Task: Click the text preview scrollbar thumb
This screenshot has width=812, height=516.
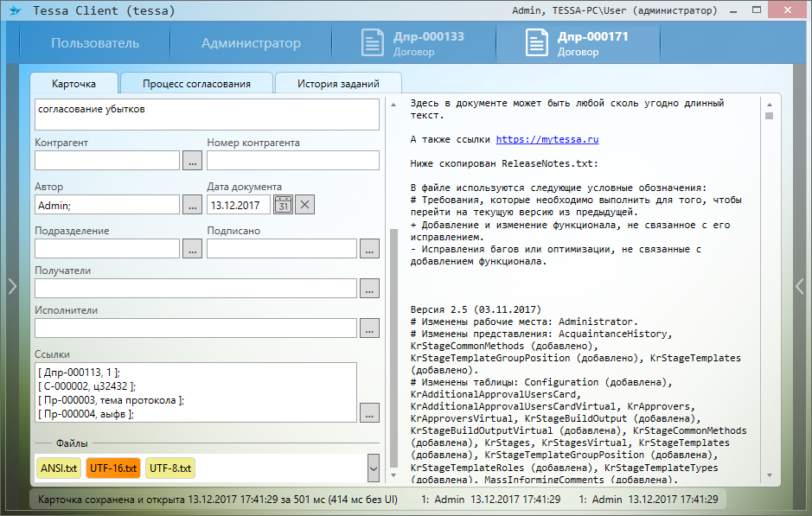Action: click(770, 116)
